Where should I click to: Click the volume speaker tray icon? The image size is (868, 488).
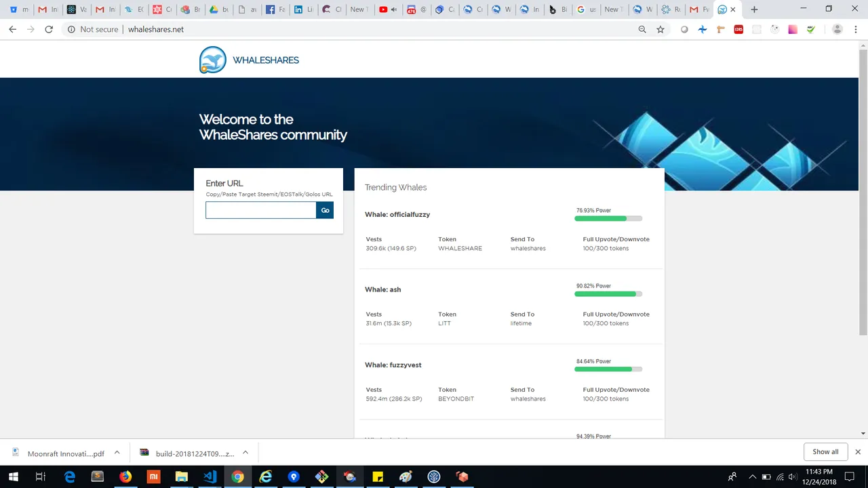tap(793, 476)
